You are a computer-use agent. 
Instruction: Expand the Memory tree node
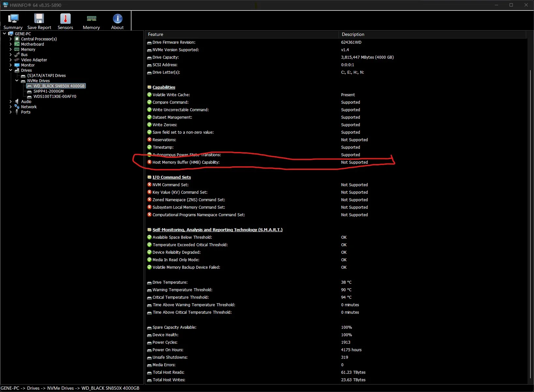[x=11, y=49]
